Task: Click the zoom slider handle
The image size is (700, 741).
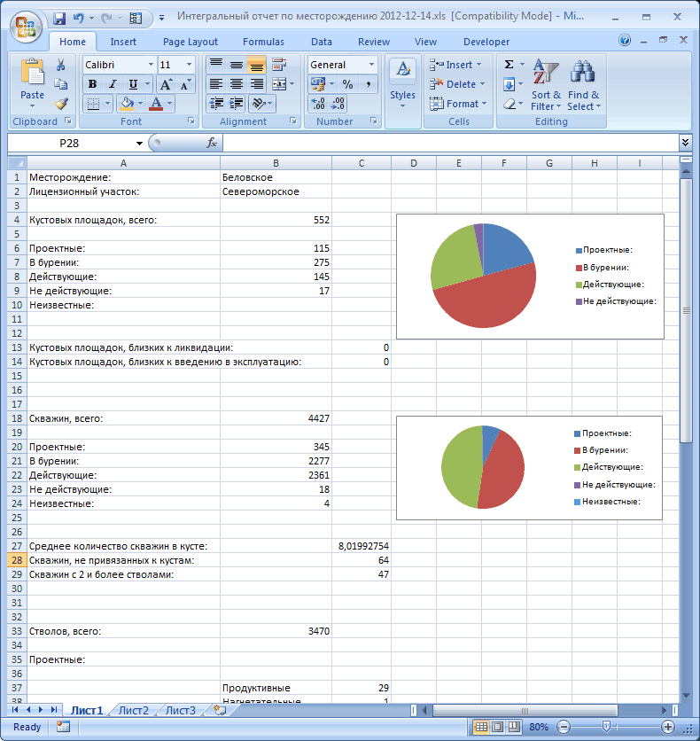Action: click(x=606, y=727)
